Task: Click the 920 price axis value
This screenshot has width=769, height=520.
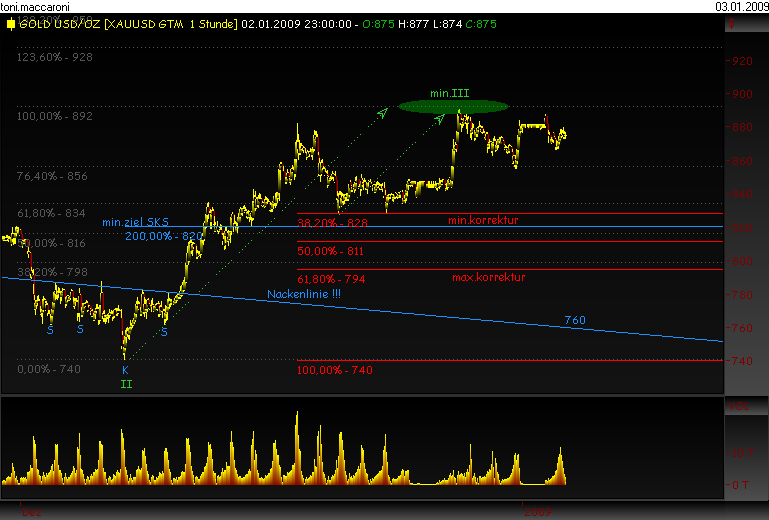Action: pos(742,61)
